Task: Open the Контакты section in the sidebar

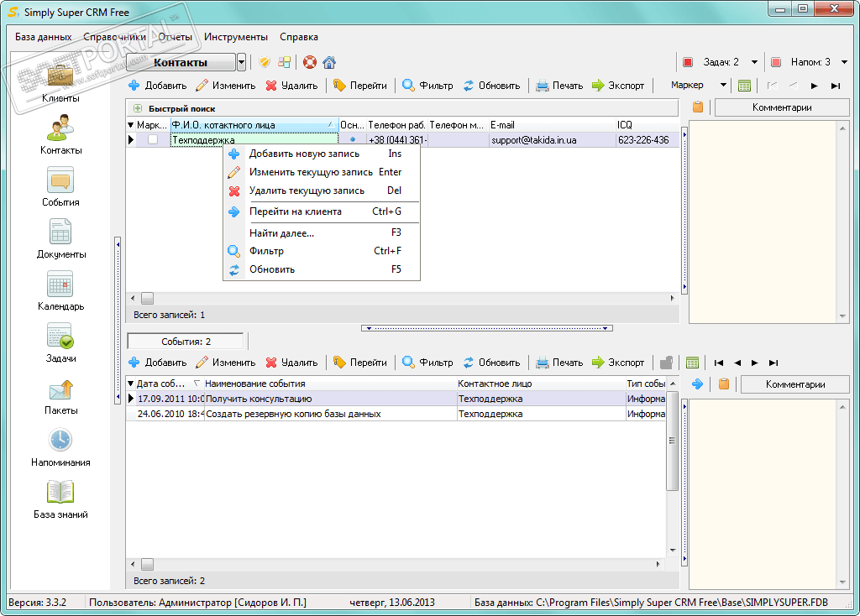Action: pyautogui.click(x=60, y=135)
